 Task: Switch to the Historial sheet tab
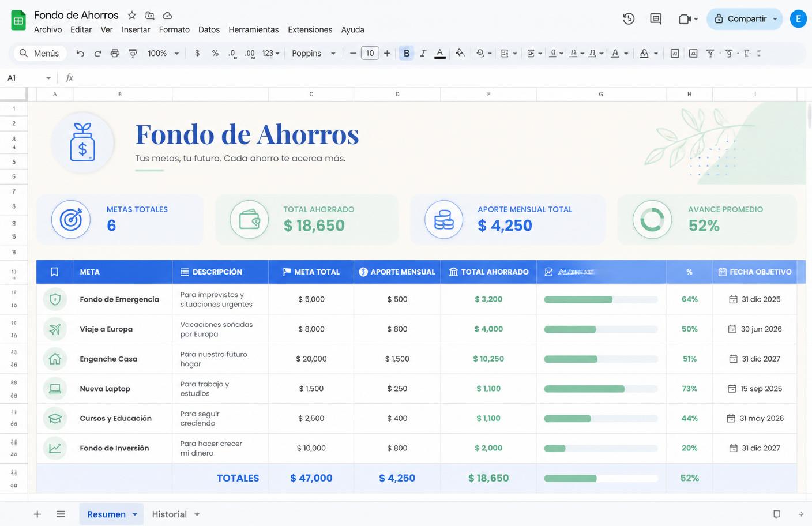[x=169, y=514]
